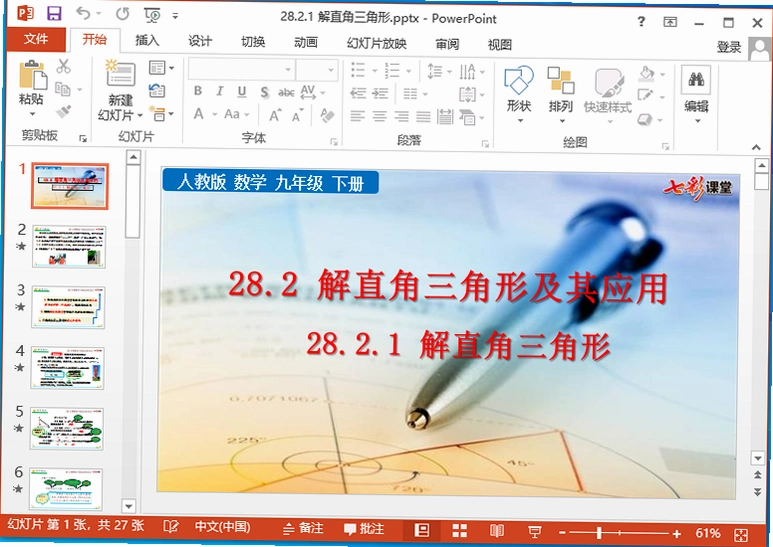The height and width of the screenshot is (547, 773).
Task: Switch to the Transitions (切换) tab
Action: click(x=253, y=42)
